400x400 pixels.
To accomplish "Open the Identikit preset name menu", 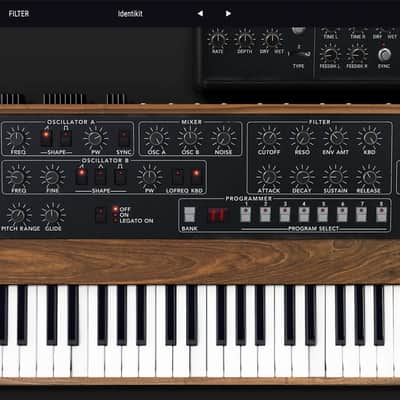I will point(130,14).
